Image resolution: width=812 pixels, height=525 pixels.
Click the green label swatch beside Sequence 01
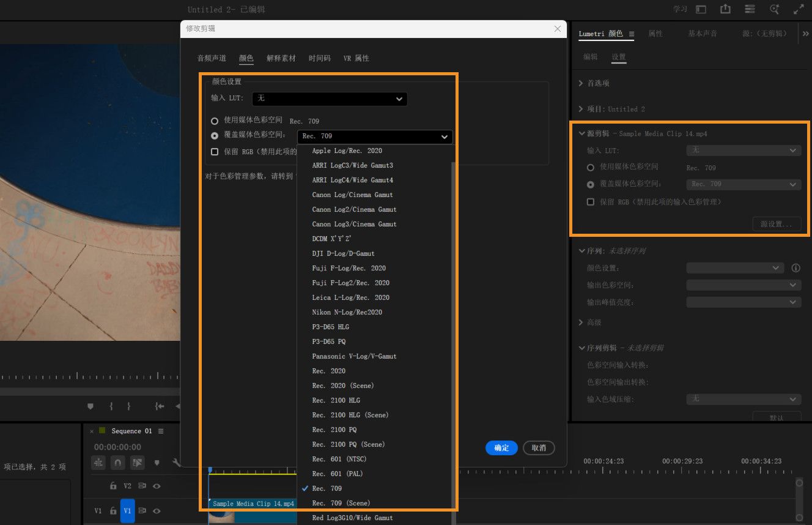[x=102, y=430]
